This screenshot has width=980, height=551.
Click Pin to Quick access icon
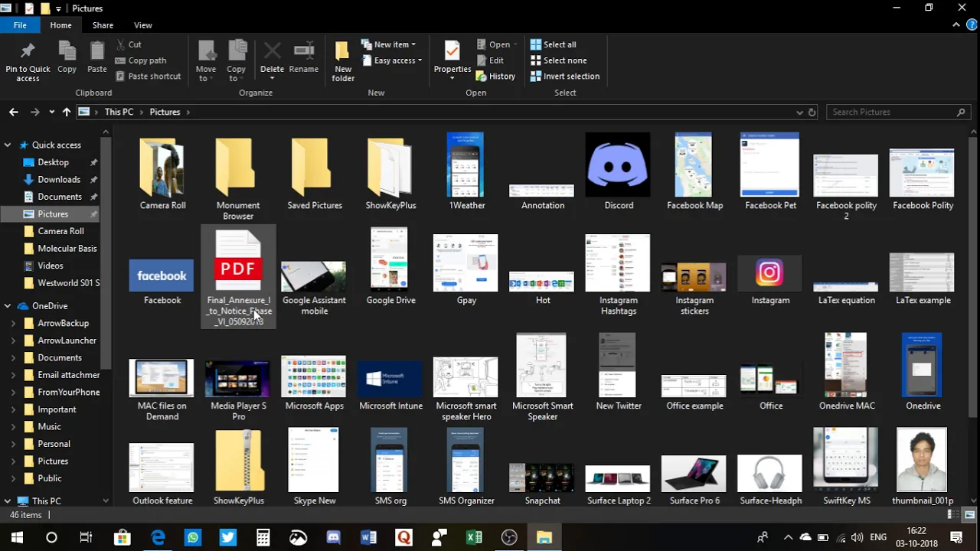click(x=28, y=61)
